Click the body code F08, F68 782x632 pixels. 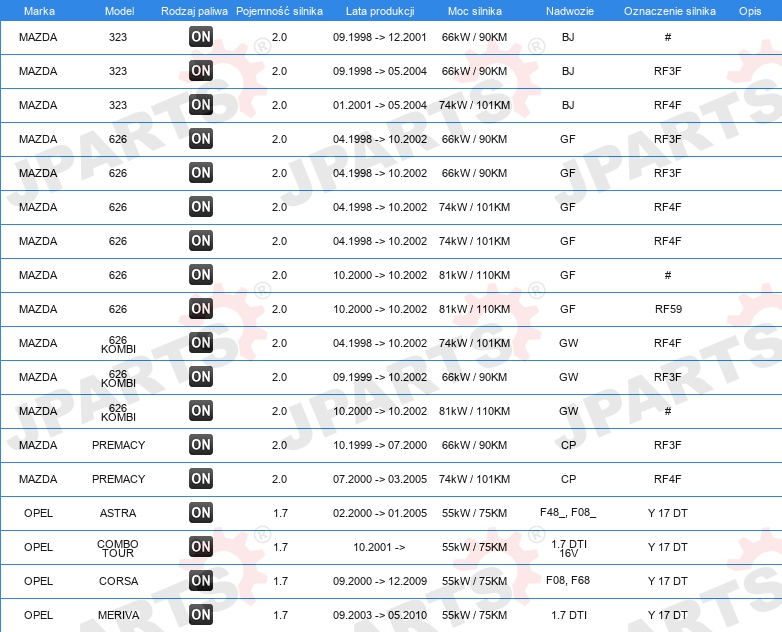click(x=568, y=580)
